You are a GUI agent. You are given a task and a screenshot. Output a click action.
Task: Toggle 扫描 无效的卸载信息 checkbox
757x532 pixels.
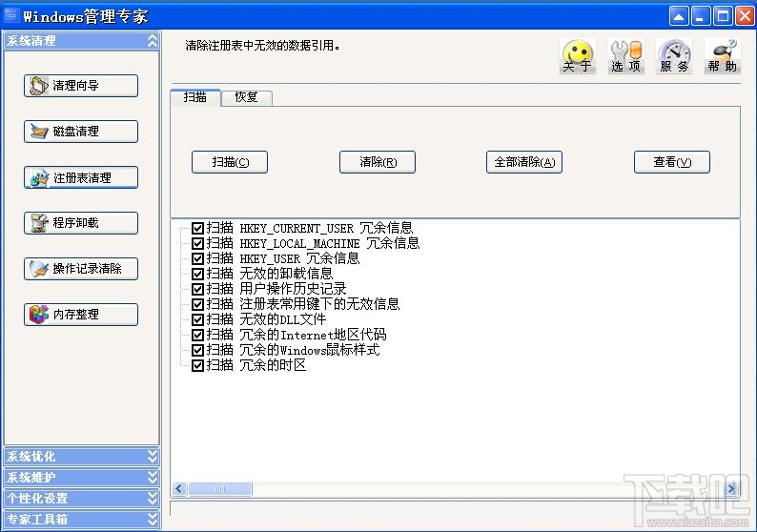197,274
